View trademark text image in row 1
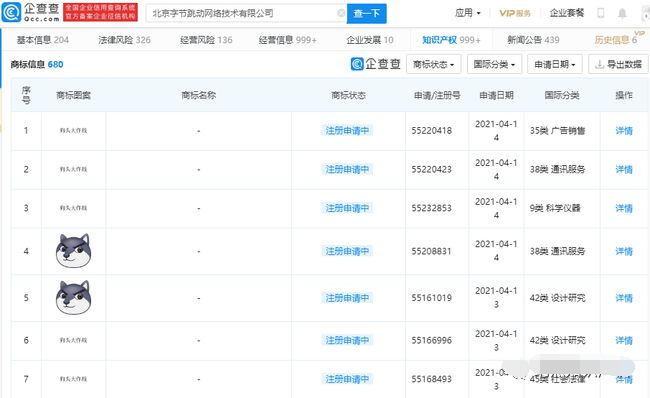Viewport: 650px width, 398px height. pos(73,130)
